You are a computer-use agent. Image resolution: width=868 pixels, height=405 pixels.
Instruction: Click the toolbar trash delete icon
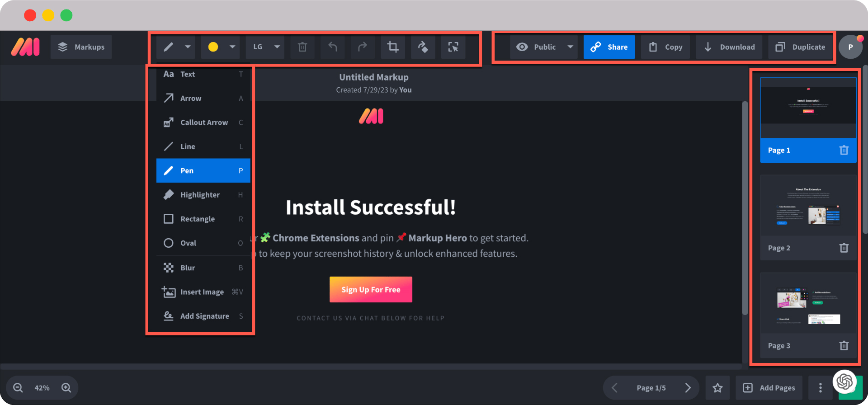[302, 47]
